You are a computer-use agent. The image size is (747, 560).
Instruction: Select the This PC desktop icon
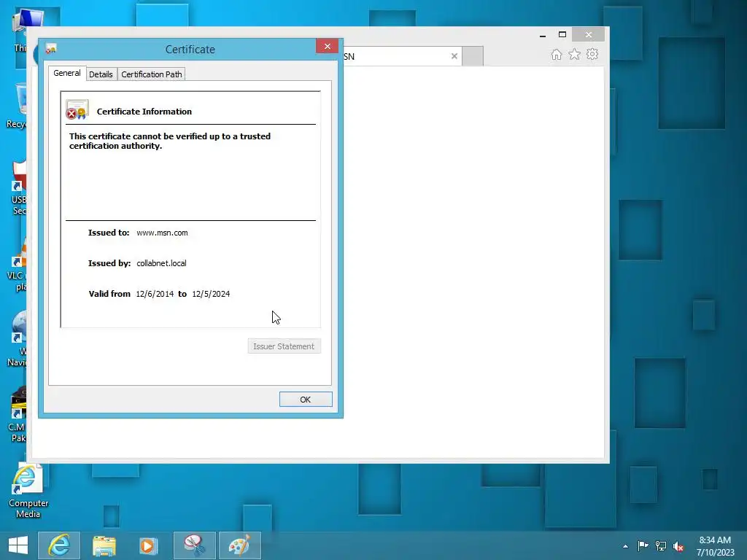point(20,29)
